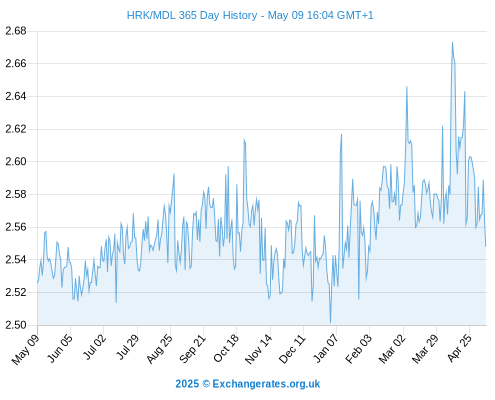
Task: Click the Dec 11 x-axis date label
Action: (292, 349)
